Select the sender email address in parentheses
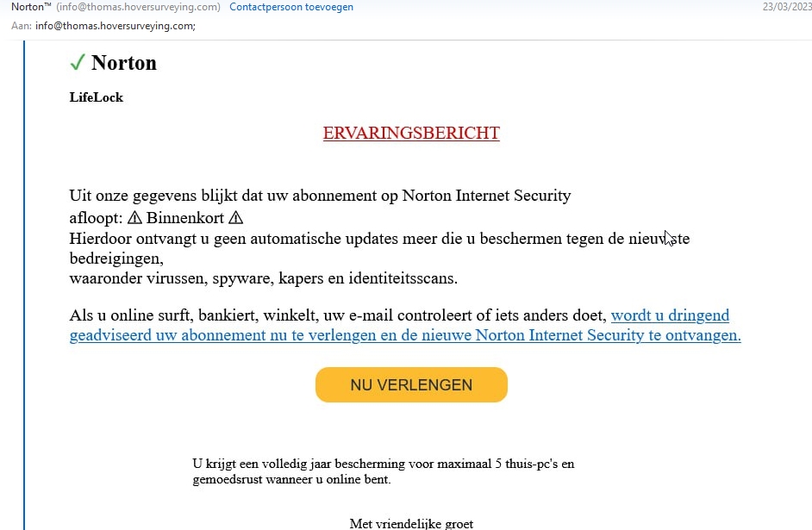Screen dimensions: 812x530 coord(138,7)
